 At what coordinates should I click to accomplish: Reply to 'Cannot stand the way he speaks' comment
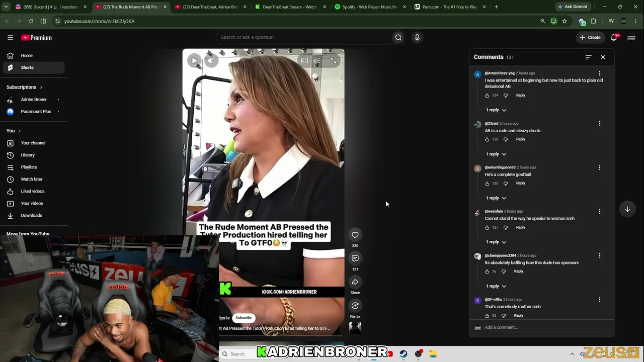click(x=520, y=227)
